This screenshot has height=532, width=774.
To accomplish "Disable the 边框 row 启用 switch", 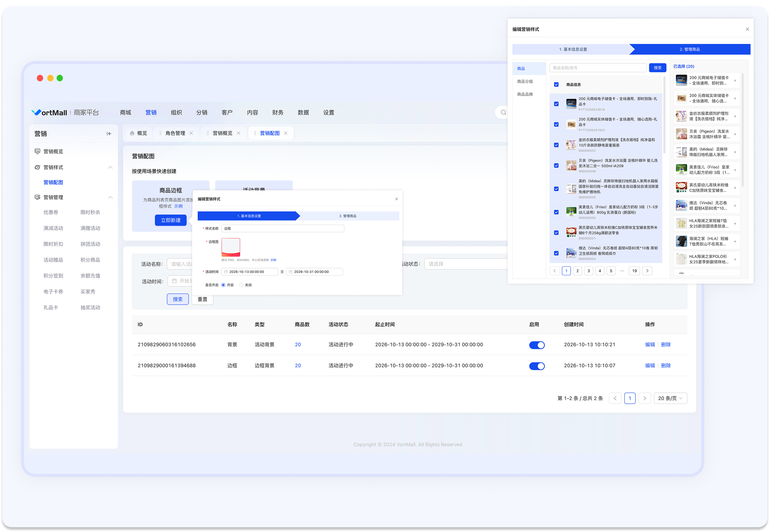I will point(537,366).
